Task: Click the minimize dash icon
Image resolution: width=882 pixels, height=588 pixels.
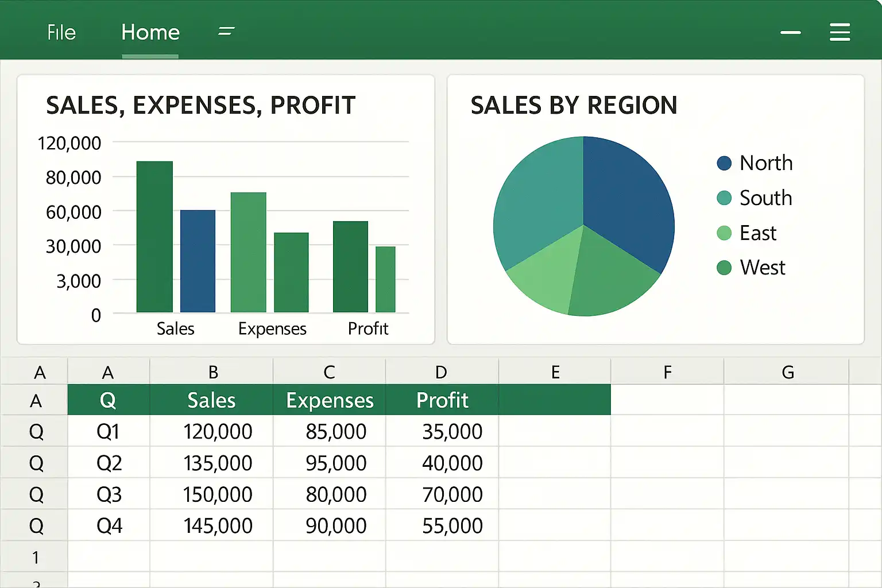Action: (790, 33)
